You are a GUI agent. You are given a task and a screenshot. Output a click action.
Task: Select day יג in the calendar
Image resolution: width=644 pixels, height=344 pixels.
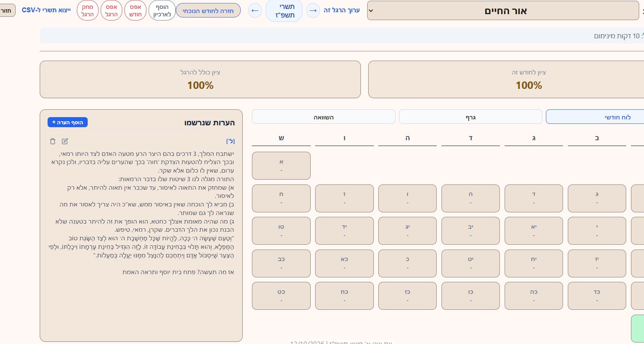pos(408,231)
